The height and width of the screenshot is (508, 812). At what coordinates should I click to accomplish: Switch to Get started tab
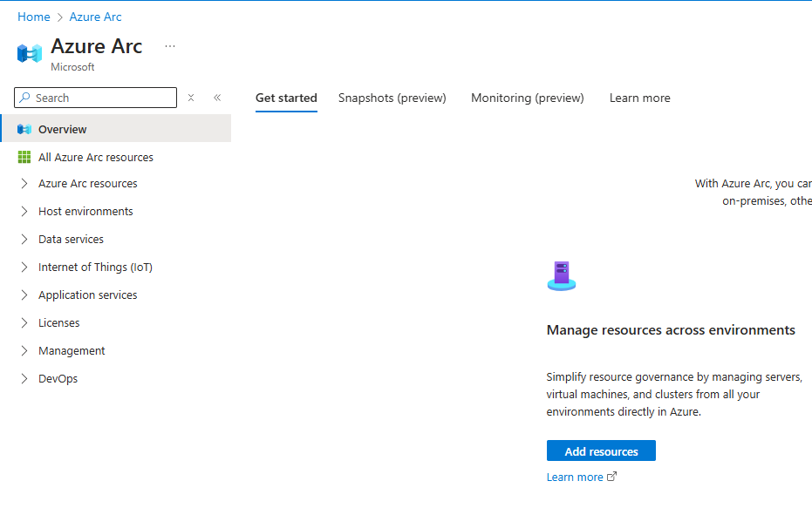click(286, 98)
